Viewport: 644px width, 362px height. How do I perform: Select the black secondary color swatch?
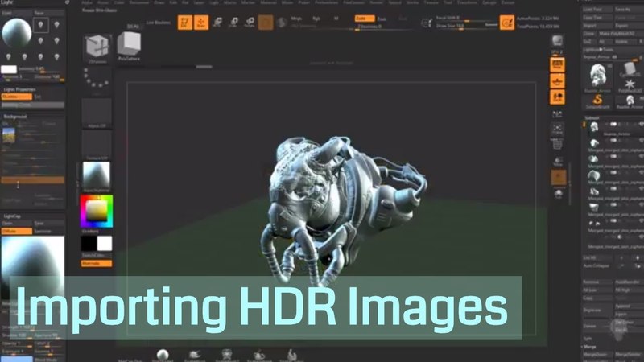point(89,244)
